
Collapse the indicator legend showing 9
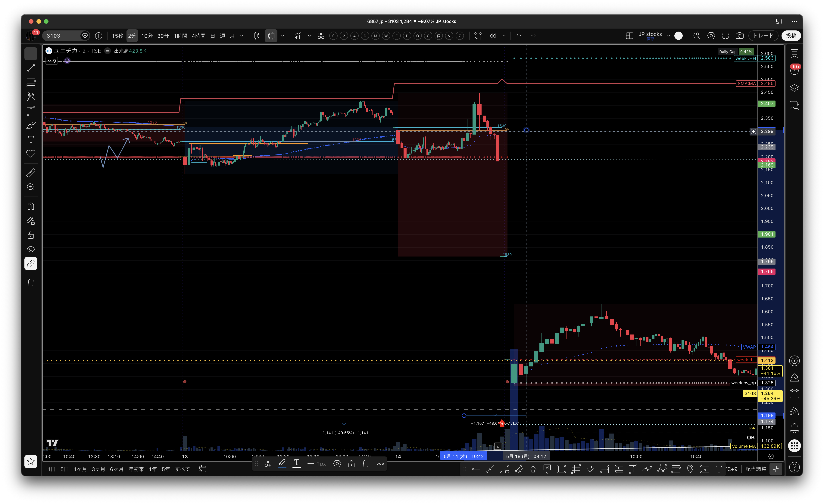[x=52, y=61]
